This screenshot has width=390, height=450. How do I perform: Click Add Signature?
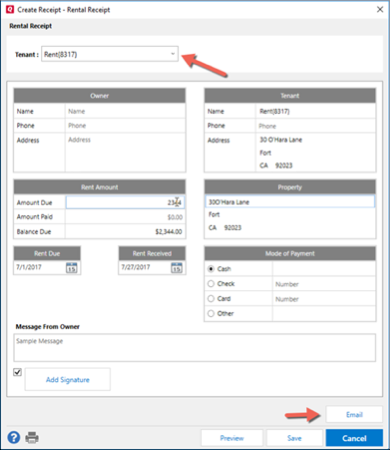pyautogui.click(x=68, y=380)
